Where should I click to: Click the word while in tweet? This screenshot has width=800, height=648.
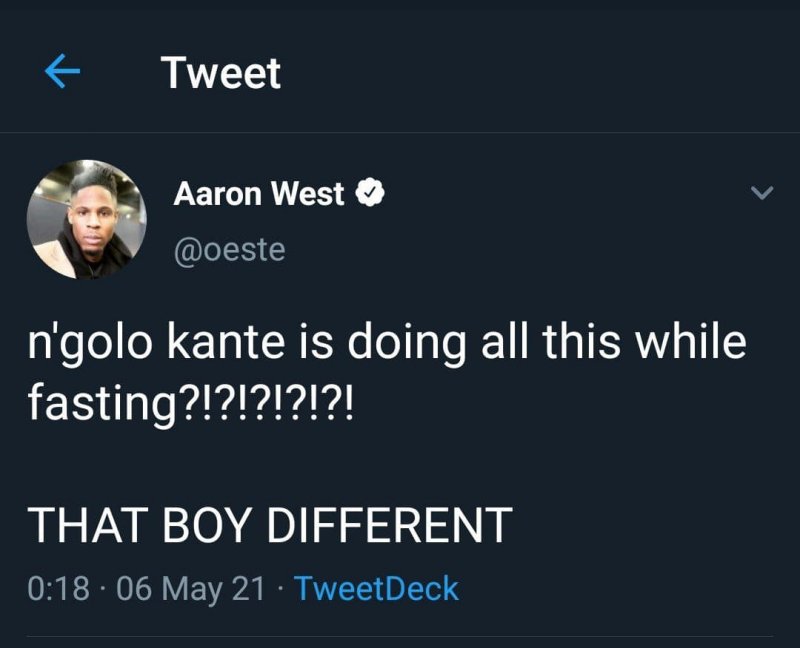[691, 343]
